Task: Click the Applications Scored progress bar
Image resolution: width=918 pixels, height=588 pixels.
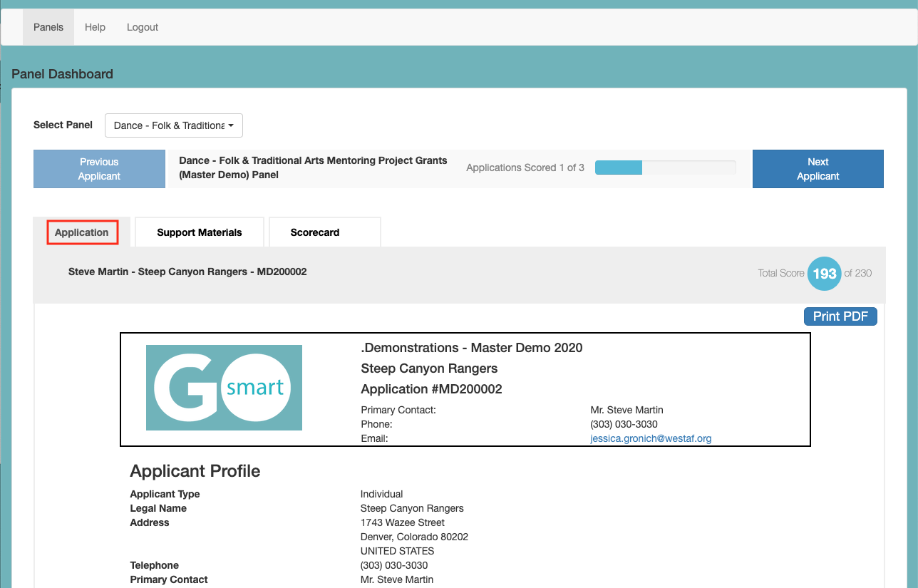Action: (x=666, y=167)
